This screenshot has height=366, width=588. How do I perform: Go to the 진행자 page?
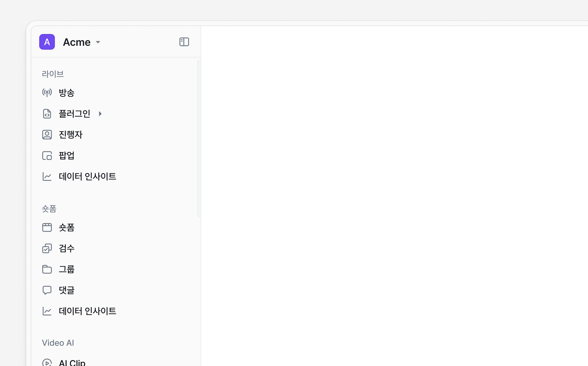70,135
